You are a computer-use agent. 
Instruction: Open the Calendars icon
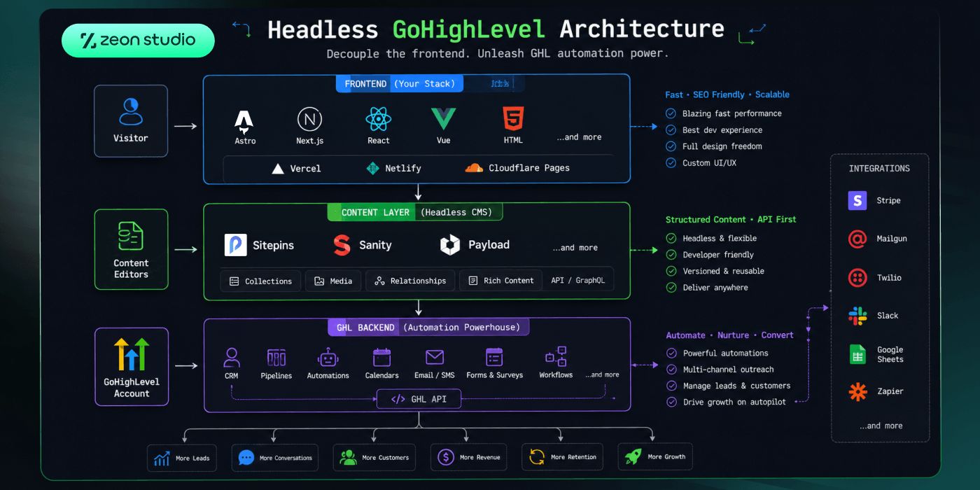coord(381,358)
